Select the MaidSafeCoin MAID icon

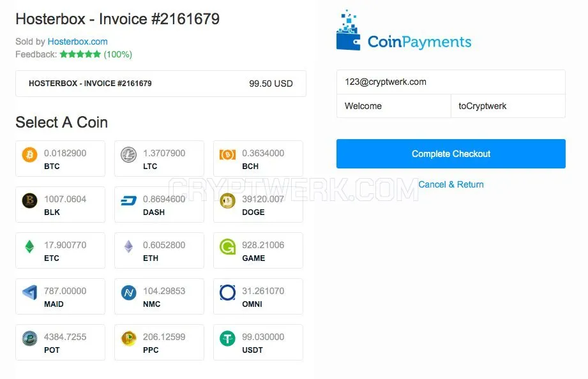(29, 292)
